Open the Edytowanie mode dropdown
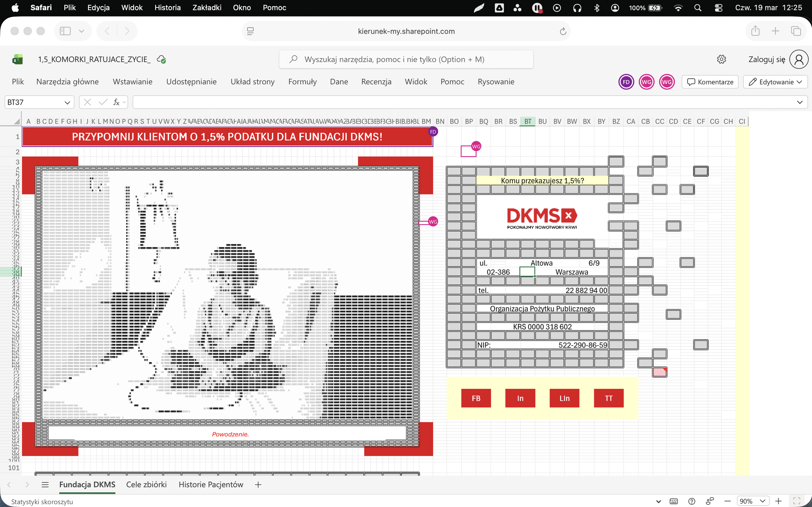The image size is (812, 507). [x=775, y=81]
